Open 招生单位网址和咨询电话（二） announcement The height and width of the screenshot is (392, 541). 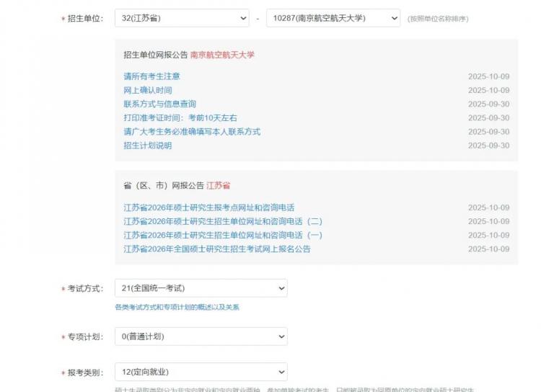pos(222,221)
